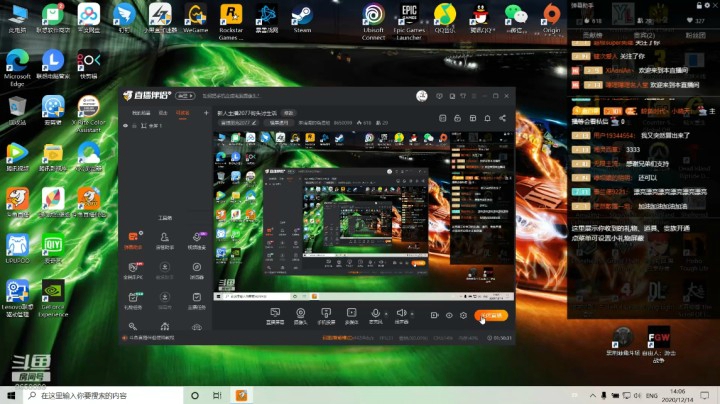Image resolution: width=720 pixels, height=404 pixels.
Task: Toggle visibility of the 全屏1 source
Action: 125,126
